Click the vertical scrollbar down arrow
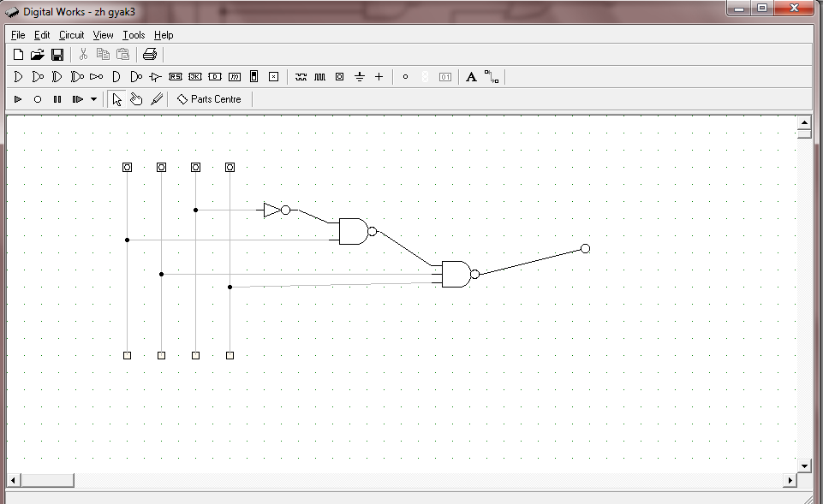The image size is (823, 504). click(x=804, y=465)
